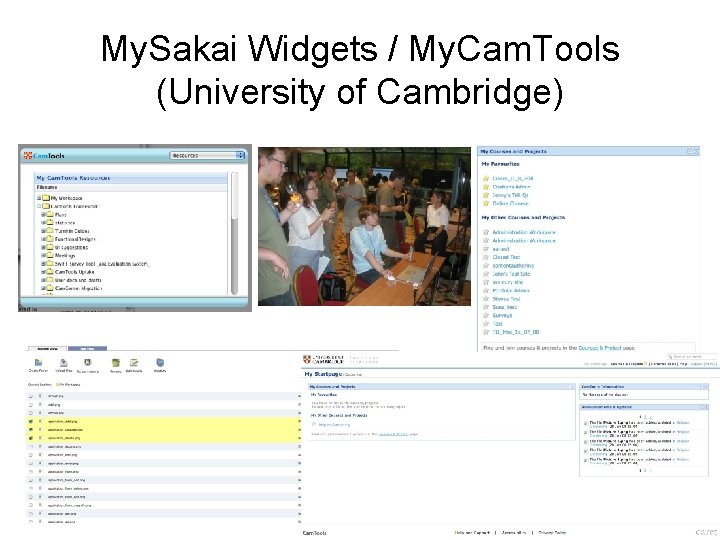Screen dimensions: 720x540
Task: Expand the CamTools Uptake folder
Action: coord(44,272)
